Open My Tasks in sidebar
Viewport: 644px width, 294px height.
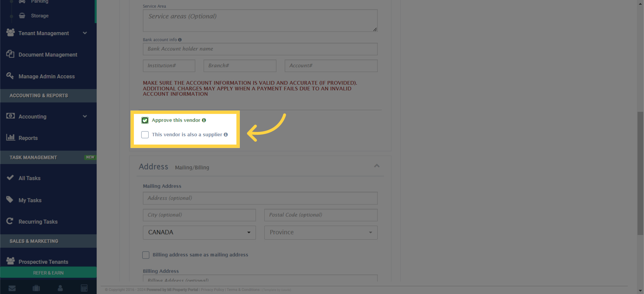(x=30, y=200)
